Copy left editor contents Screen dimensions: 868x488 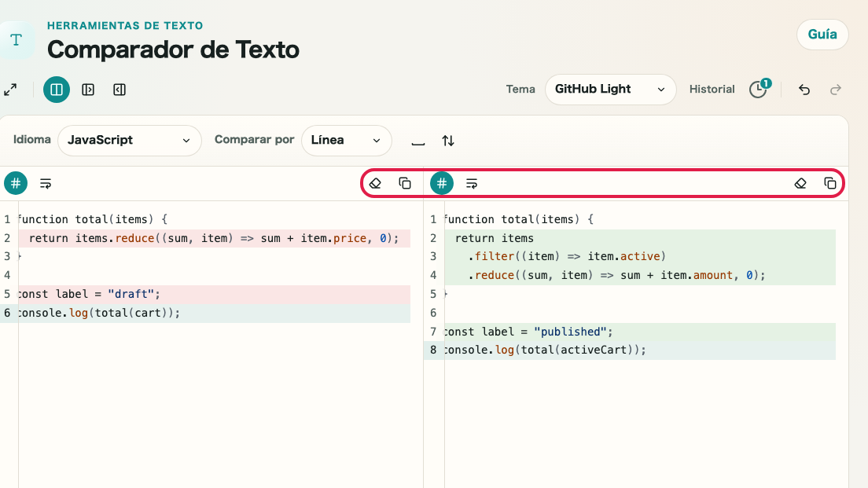[405, 184]
